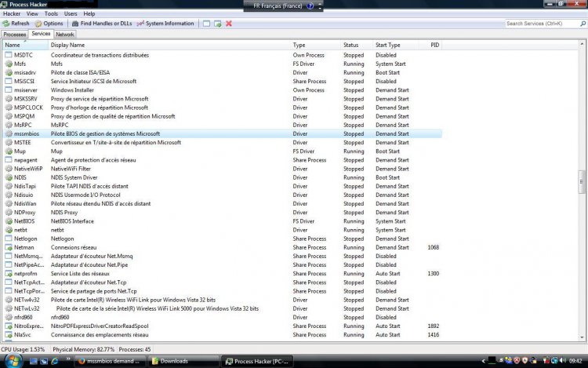Click the gear icon of msisadrv
The image size is (588, 368).
9,73
